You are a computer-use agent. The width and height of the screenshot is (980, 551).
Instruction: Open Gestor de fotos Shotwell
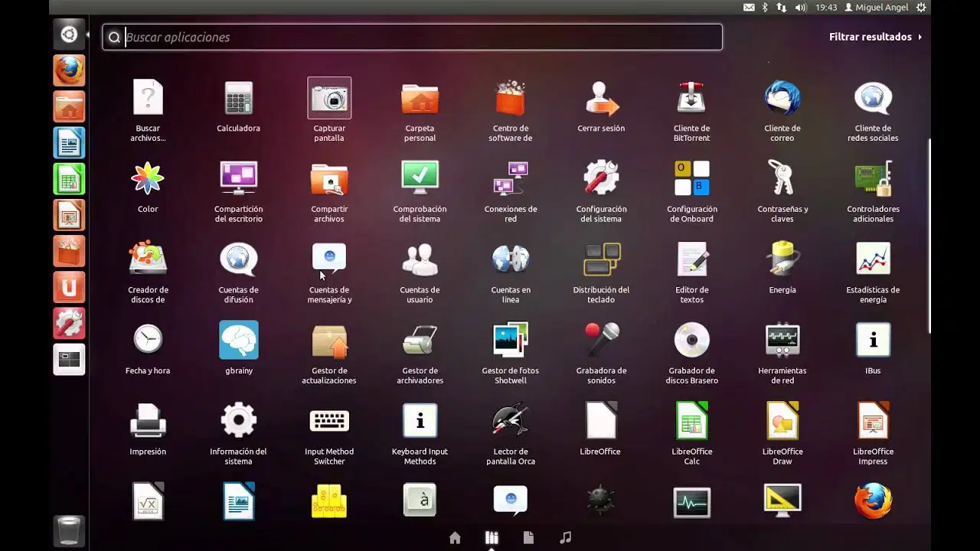tap(511, 340)
